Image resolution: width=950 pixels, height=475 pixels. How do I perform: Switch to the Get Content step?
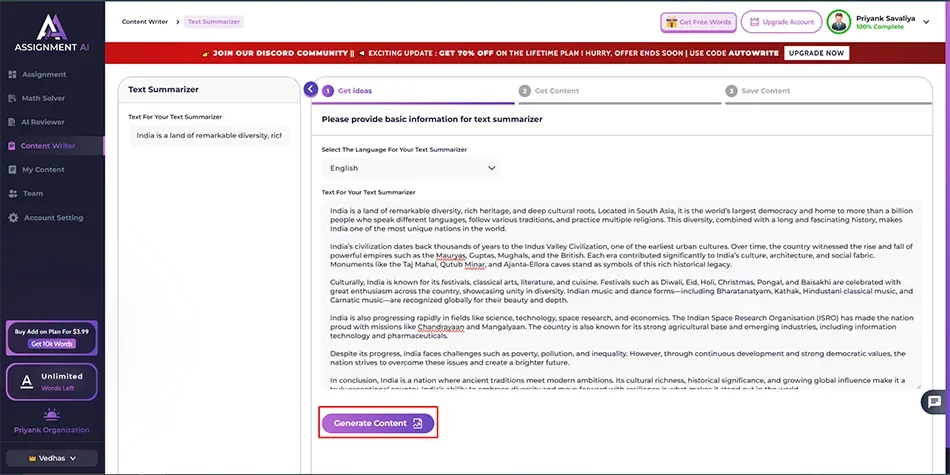click(x=556, y=91)
